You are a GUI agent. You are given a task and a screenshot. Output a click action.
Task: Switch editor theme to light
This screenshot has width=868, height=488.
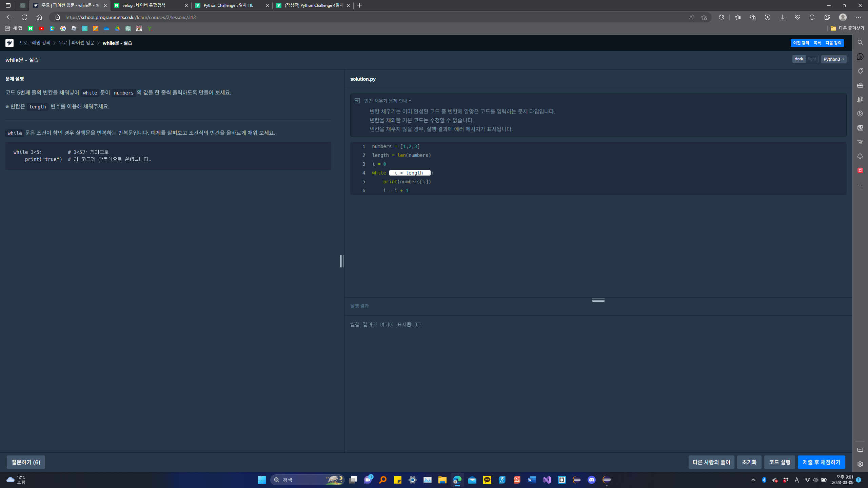click(812, 59)
